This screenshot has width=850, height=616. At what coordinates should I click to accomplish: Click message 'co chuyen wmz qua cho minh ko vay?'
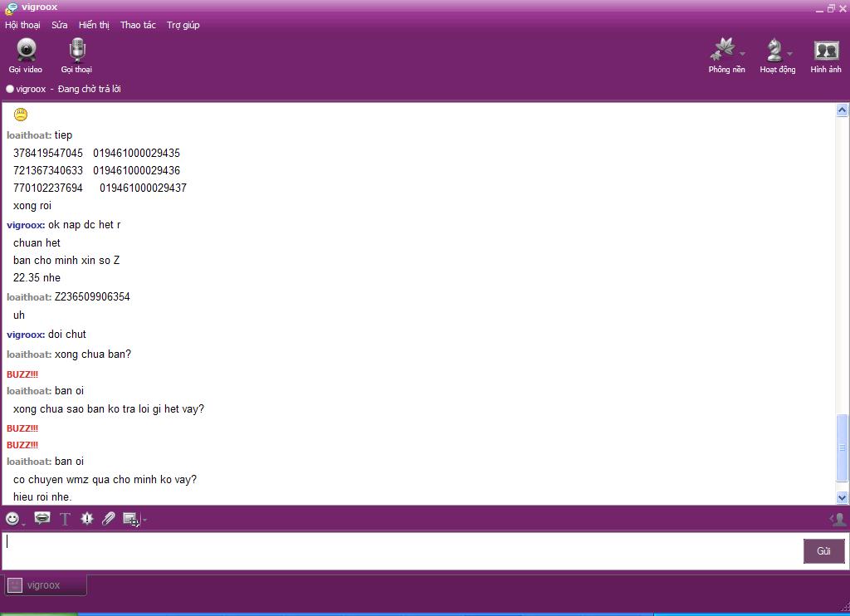click(105, 479)
